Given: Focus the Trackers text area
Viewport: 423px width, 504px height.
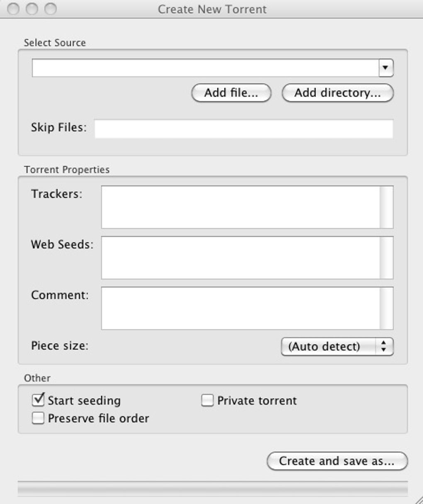Looking at the screenshot, I should (x=241, y=207).
